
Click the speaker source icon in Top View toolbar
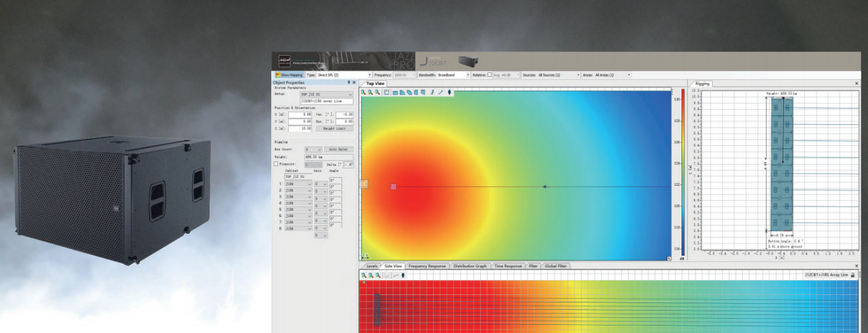(x=449, y=92)
